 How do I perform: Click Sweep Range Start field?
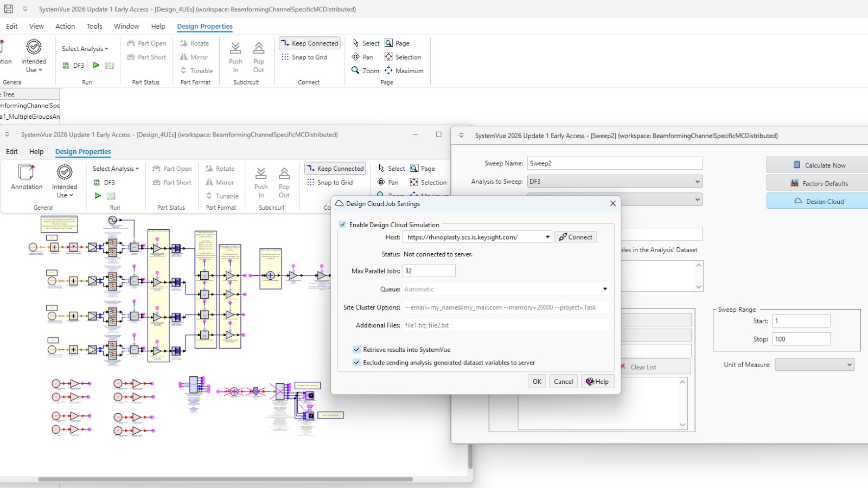tap(801, 321)
